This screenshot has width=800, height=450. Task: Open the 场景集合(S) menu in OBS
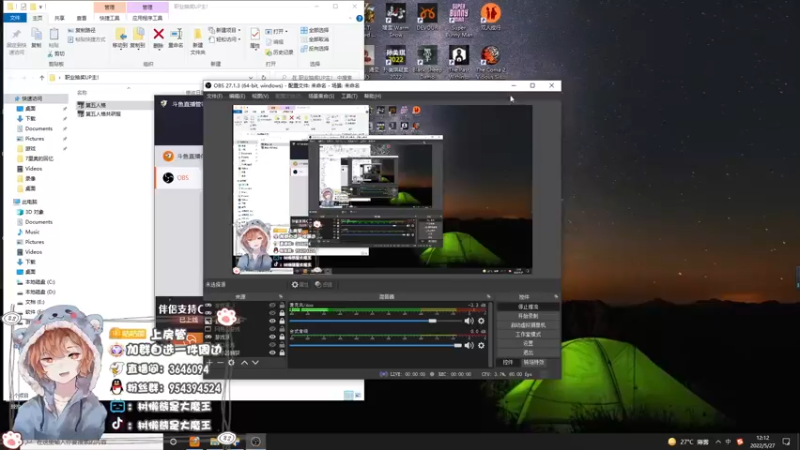[x=321, y=96]
